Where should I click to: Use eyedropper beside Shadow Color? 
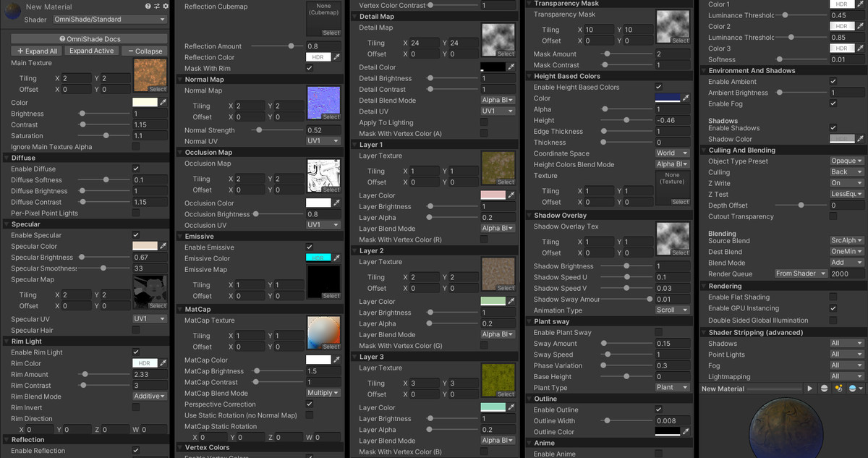point(860,139)
